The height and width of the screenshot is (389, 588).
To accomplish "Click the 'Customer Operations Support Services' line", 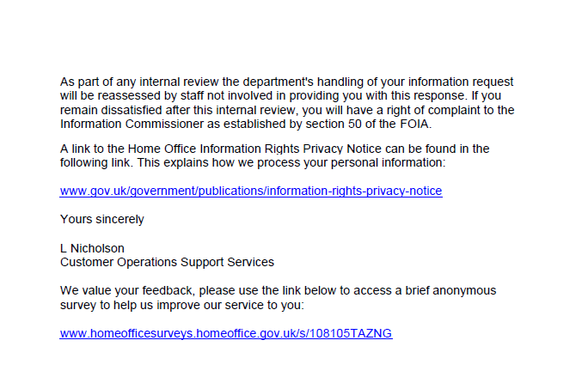I will tap(167, 262).
